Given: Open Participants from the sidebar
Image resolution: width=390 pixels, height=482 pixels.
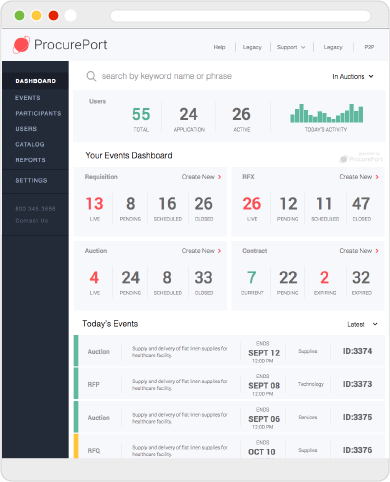Looking at the screenshot, I should click(x=38, y=114).
